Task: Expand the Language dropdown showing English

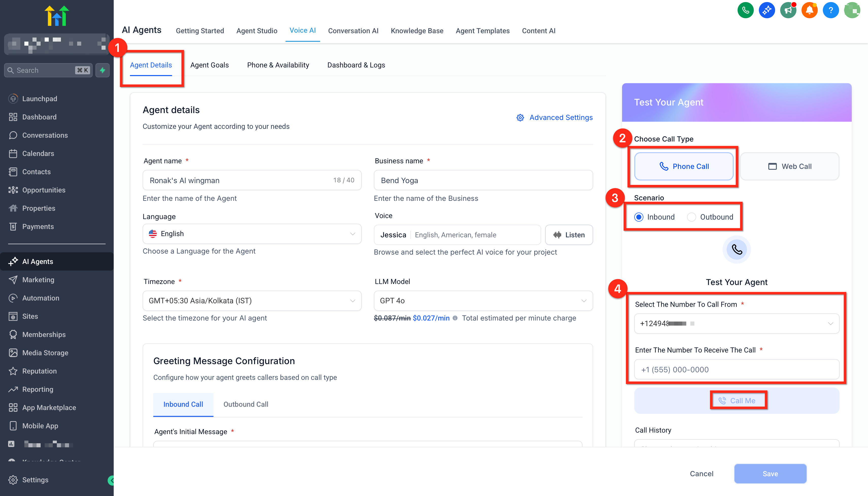Action: tap(252, 234)
